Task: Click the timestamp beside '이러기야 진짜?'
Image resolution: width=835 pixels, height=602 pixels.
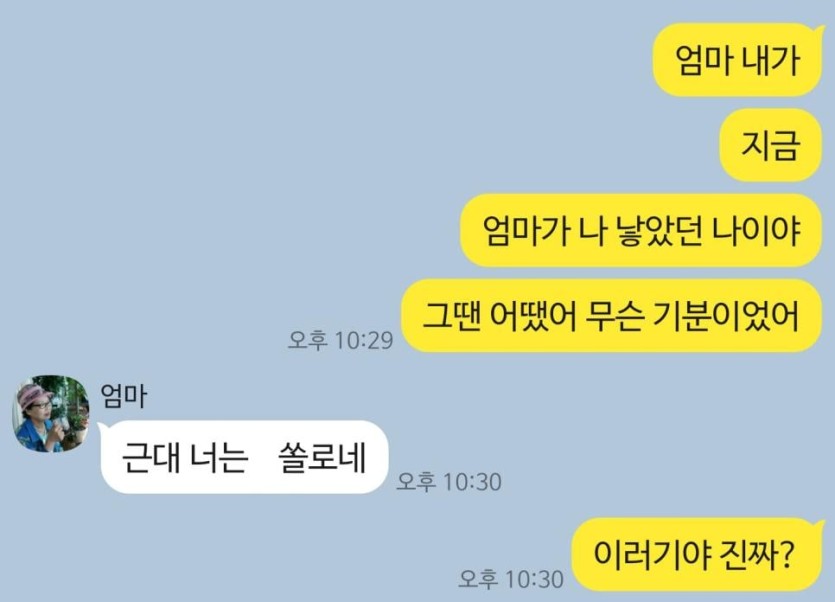Action: pos(511,579)
